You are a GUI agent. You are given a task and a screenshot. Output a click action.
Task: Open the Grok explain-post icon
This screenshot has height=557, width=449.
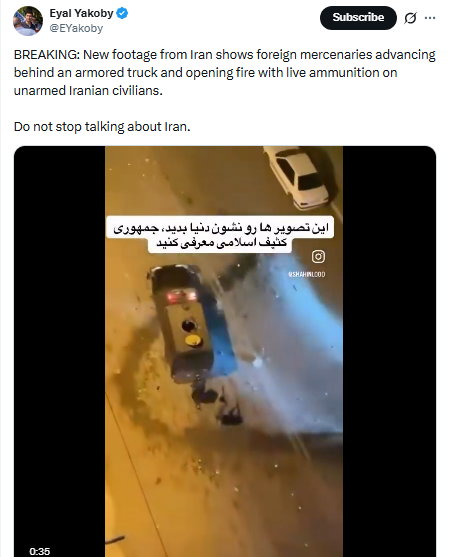coord(410,18)
